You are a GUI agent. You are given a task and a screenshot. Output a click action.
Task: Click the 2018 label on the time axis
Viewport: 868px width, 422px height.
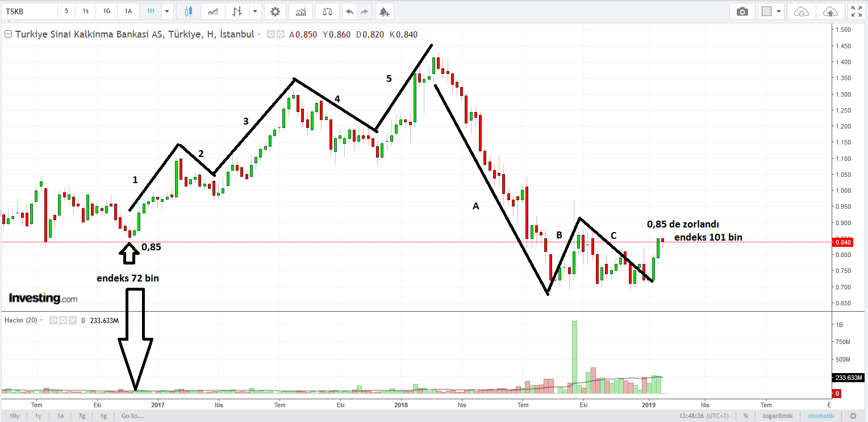pos(401,405)
